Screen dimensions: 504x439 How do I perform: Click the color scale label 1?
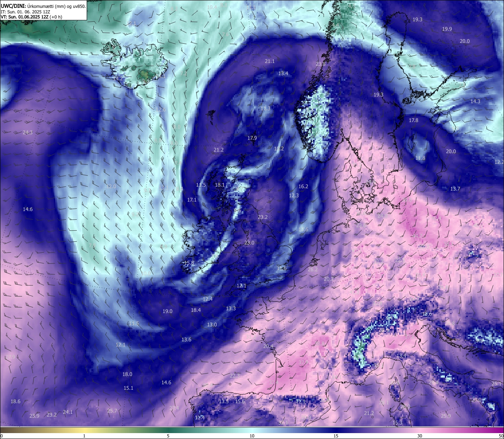(84, 436)
